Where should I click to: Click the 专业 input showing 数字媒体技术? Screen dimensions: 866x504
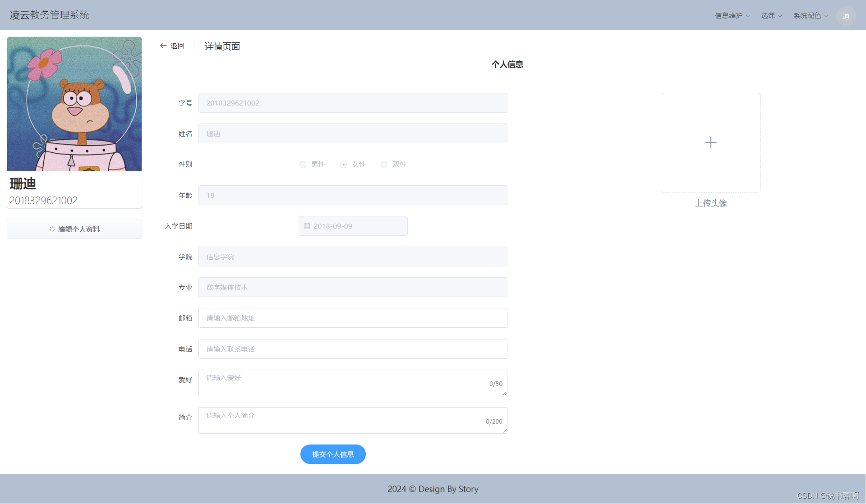point(353,287)
